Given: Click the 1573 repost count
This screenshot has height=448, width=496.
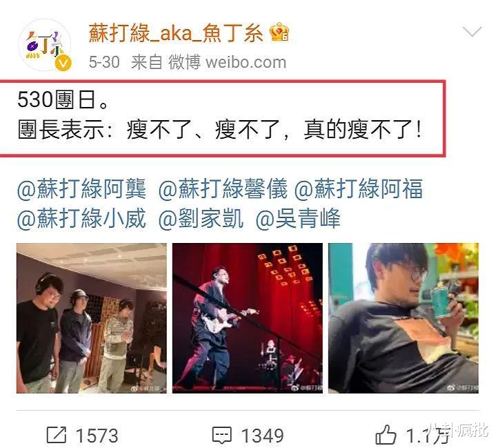Looking at the screenshot, I should [x=97, y=436].
